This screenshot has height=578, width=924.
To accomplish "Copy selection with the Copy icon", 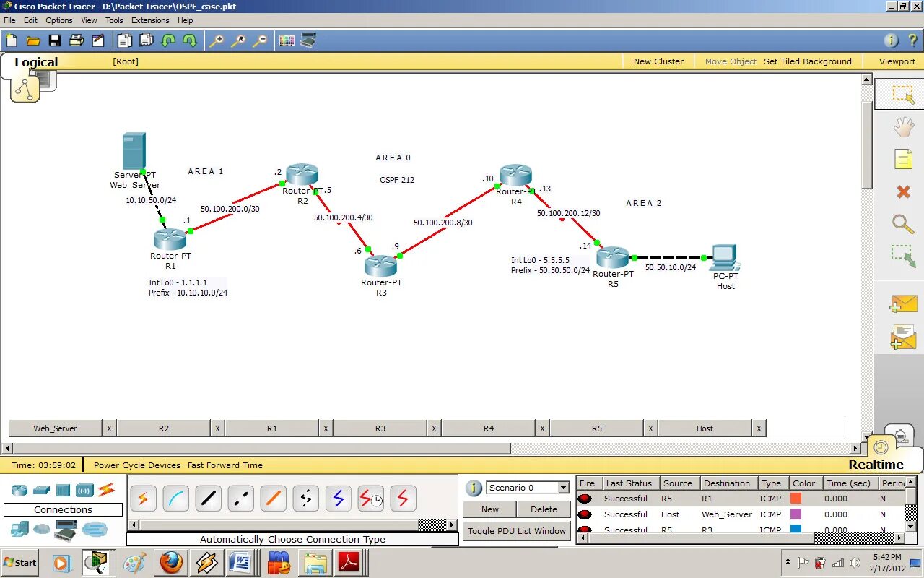I will pyautogui.click(x=125, y=40).
